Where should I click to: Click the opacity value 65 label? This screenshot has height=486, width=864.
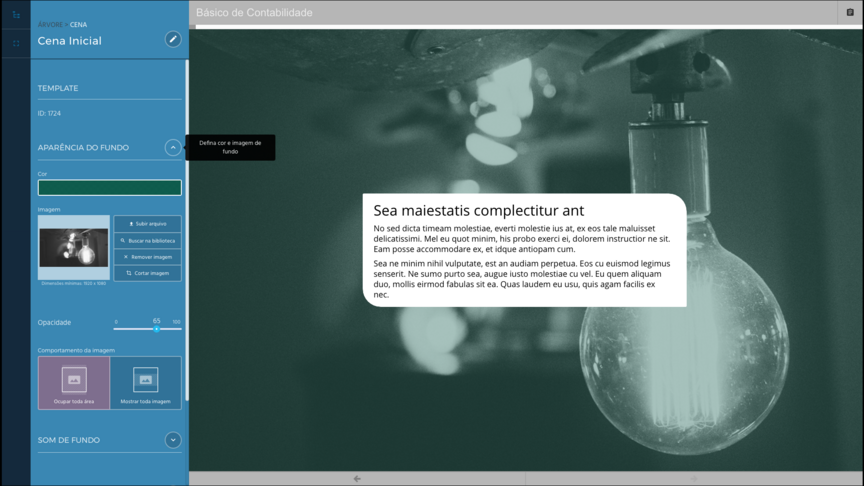tap(156, 321)
